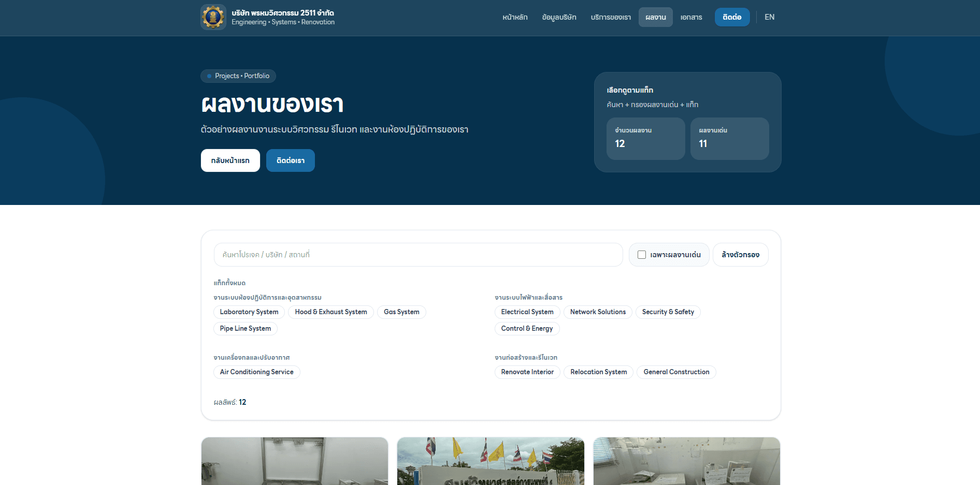Click the company logo emblem
This screenshot has width=980, height=485.
tap(213, 17)
